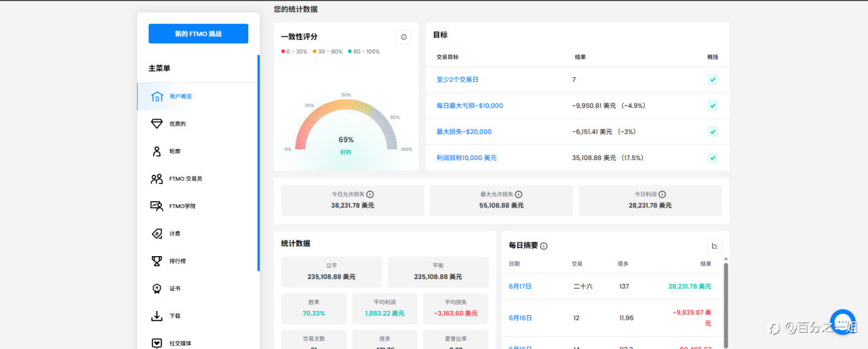Click the 计费 menu label
This screenshot has width=868, height=349.
click(x=175, y=234)
